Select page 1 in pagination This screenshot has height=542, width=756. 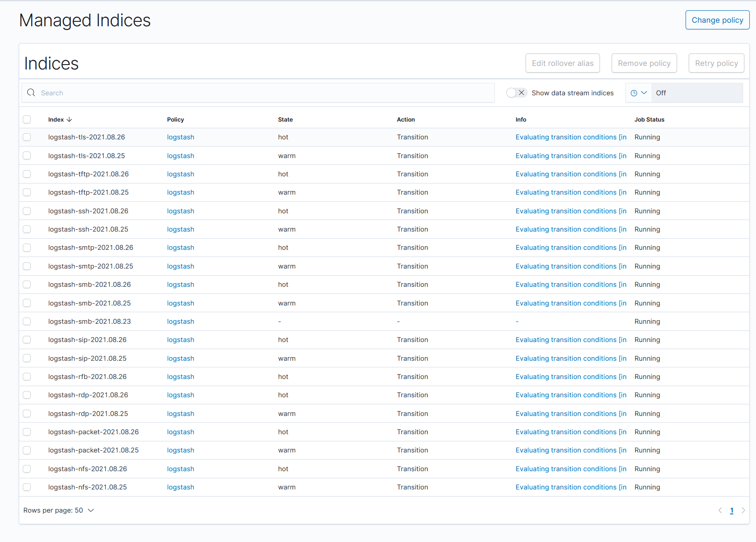pos(731,510)
